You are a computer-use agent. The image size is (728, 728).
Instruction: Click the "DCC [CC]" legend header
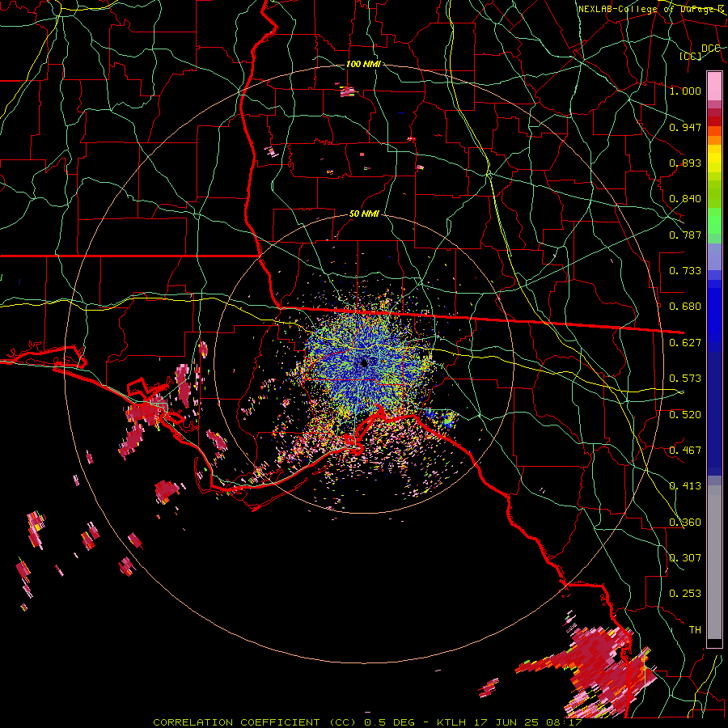point(699,52)
